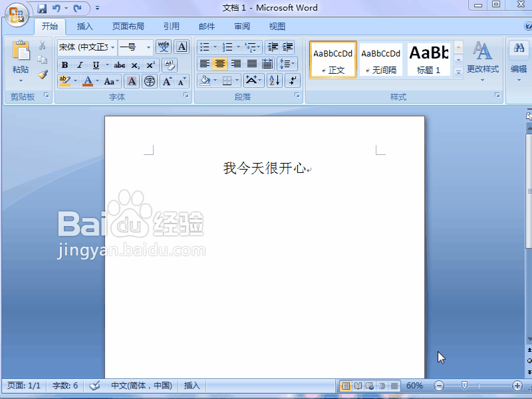
Task: Select Outline view mode
Action: pyautogui.click(x=381, y=385)
